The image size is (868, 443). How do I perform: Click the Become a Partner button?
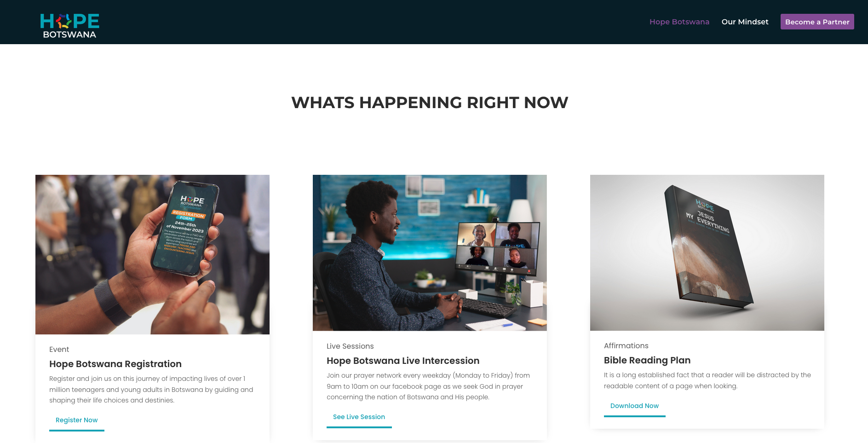(817, 22)
